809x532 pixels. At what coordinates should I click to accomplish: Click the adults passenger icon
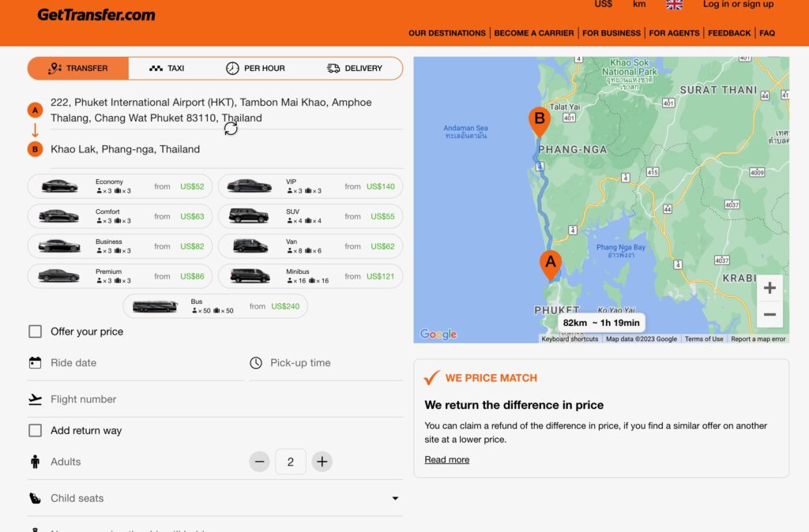click(x=35, y=462)
